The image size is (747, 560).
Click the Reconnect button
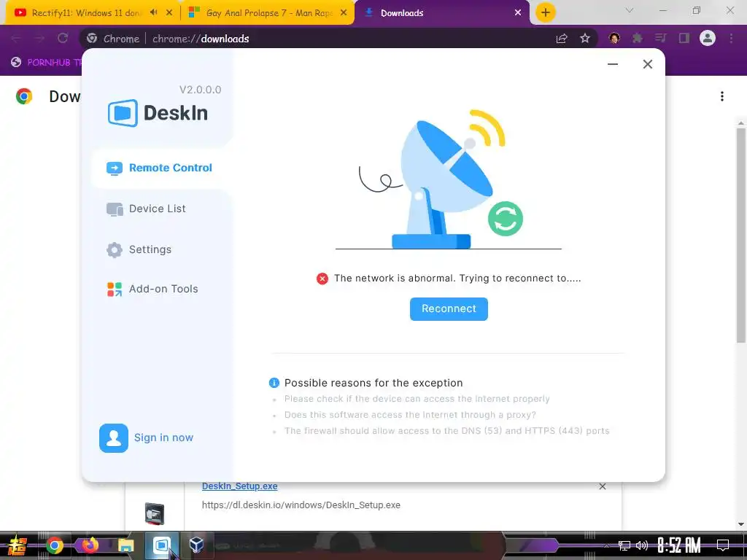(449, 309)
